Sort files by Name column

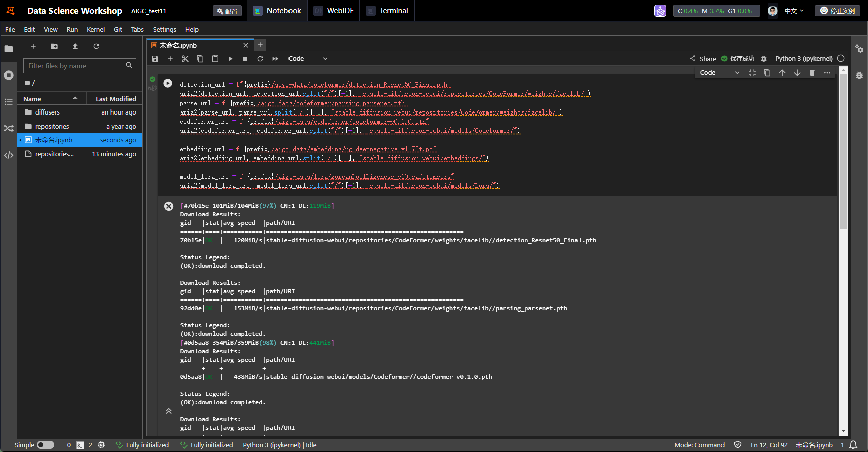pos(52,99)
